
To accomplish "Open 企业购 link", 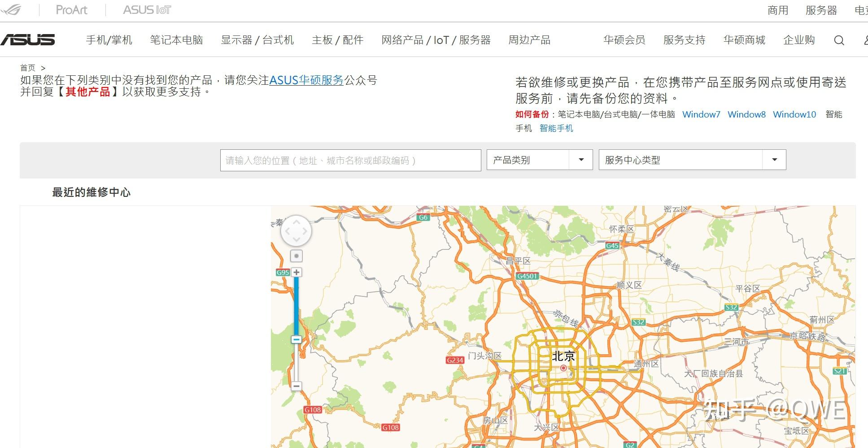I will pyautogui.click(x=799, y=40).
